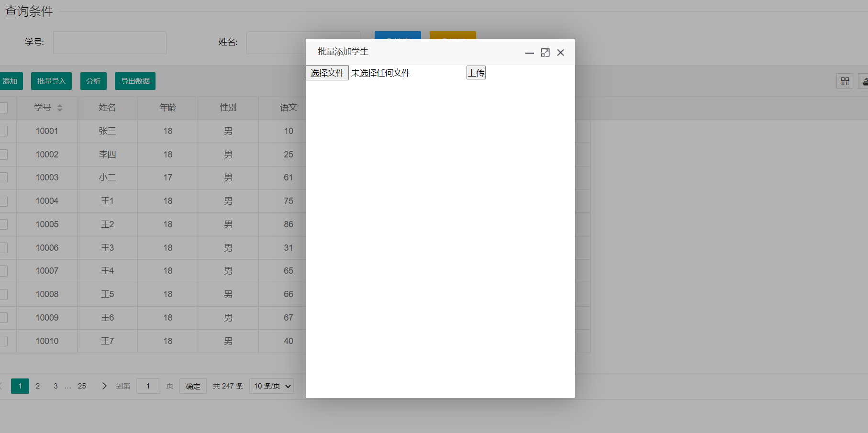Maximize the 批量添加学生 dialog with the expand icon
The height and width of the screenshot is (433, 868).
click(545, 53)
